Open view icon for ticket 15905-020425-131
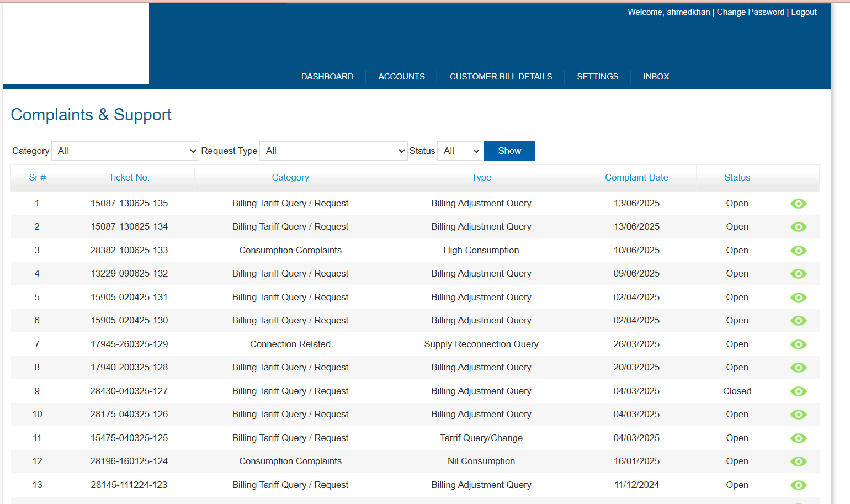 pyautogui.click(x=798, y=298)
